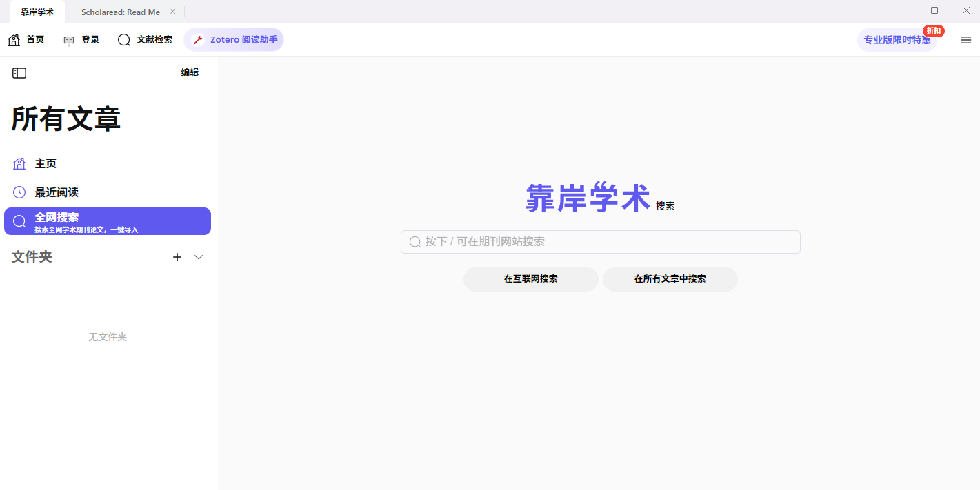Image resolution: width=980 pixels, height=490 pixels.
Task: Open the hamburger menu at top right
Action: [x=966, y=40]
